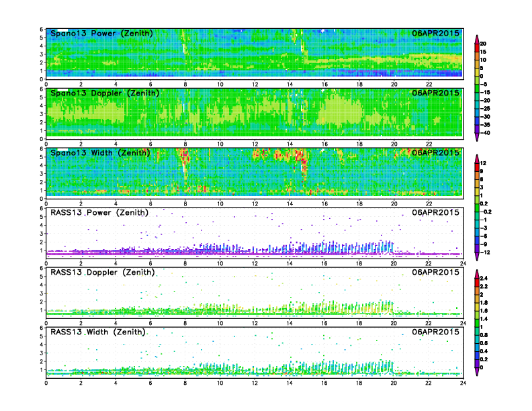Click the 06APR2015 date in Spano13 Doppler panel
The image size is (532, 411).
pos(435,93)
